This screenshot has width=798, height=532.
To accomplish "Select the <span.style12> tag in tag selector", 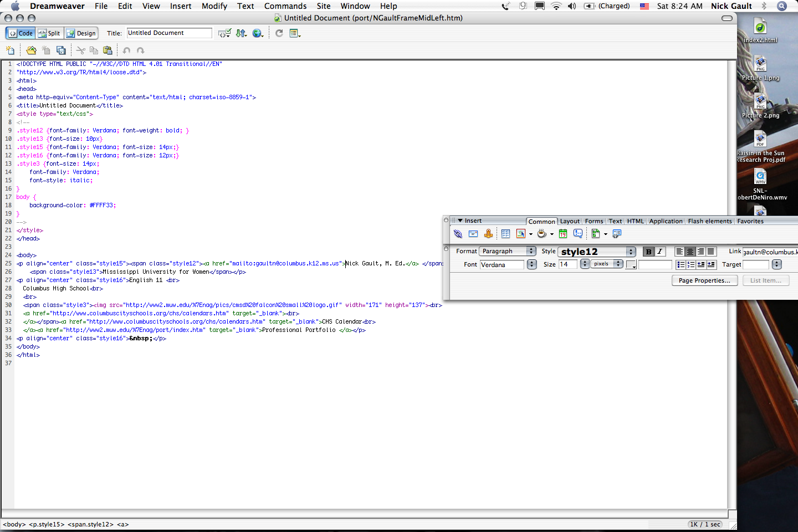I will click(x=90, y=524).
